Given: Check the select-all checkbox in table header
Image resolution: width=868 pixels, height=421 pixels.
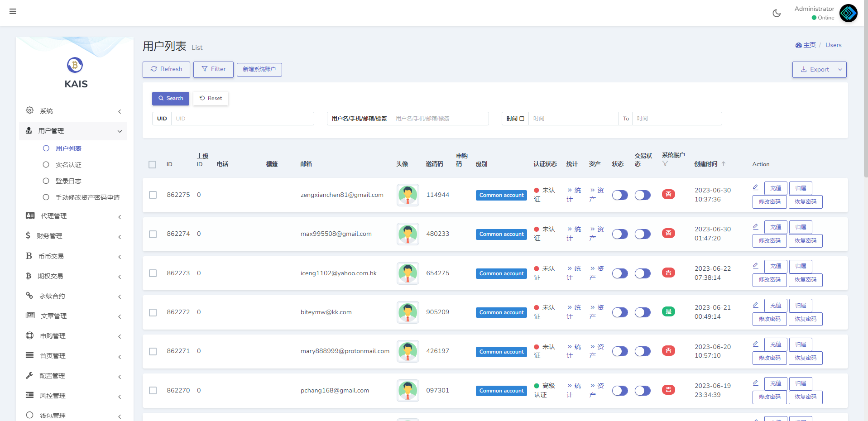Looking at the screenshot, I should [153, 164].
